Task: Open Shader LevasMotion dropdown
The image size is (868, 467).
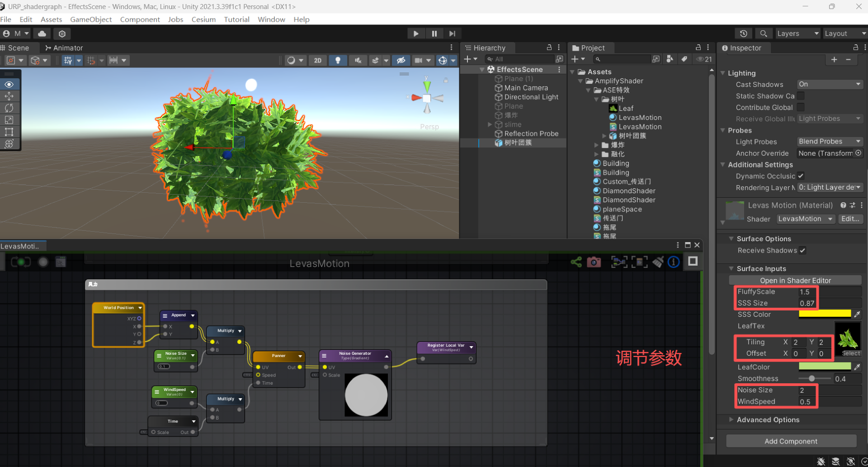Action: click(x=806, y=219)
